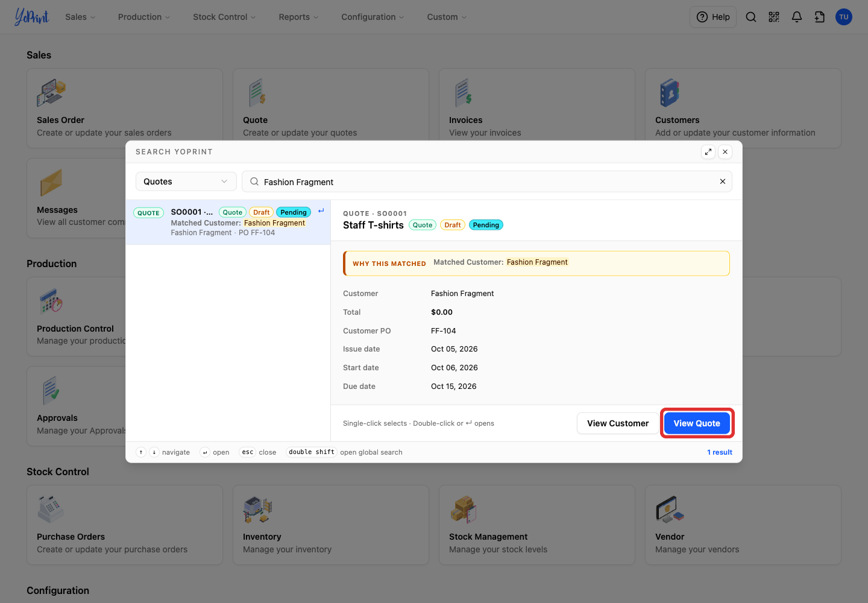Clear the Fashion Fragment search text
868x603 pixels.
(723, 182)
